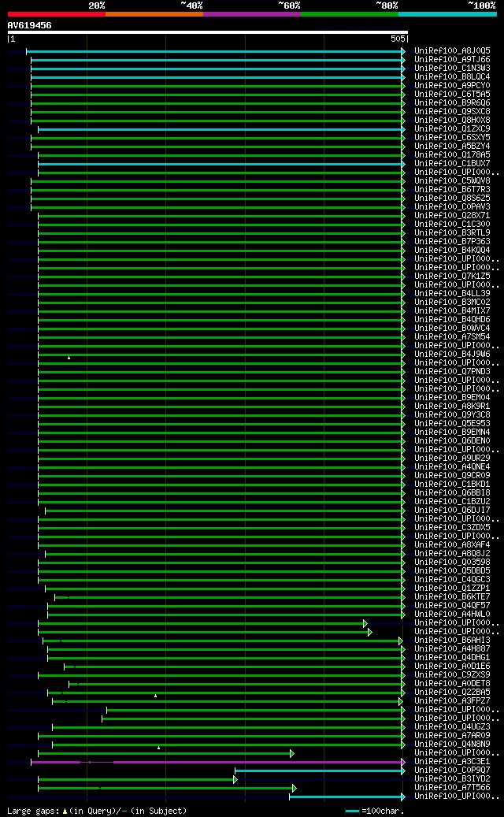Select the UniRef100_Q8S625 label
The image size is (504, 817).
[x=452, y=198]
